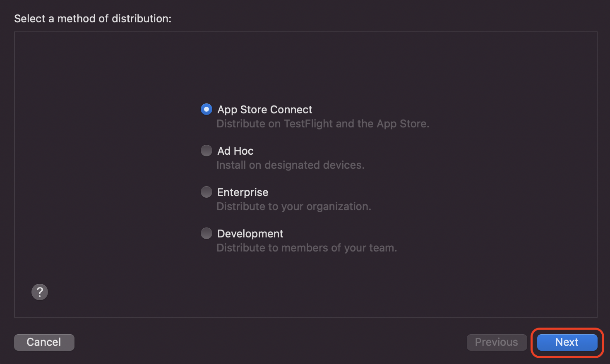
Task: Click the 'Select a method of distribution:' heading
Action: tap(93, 19)
